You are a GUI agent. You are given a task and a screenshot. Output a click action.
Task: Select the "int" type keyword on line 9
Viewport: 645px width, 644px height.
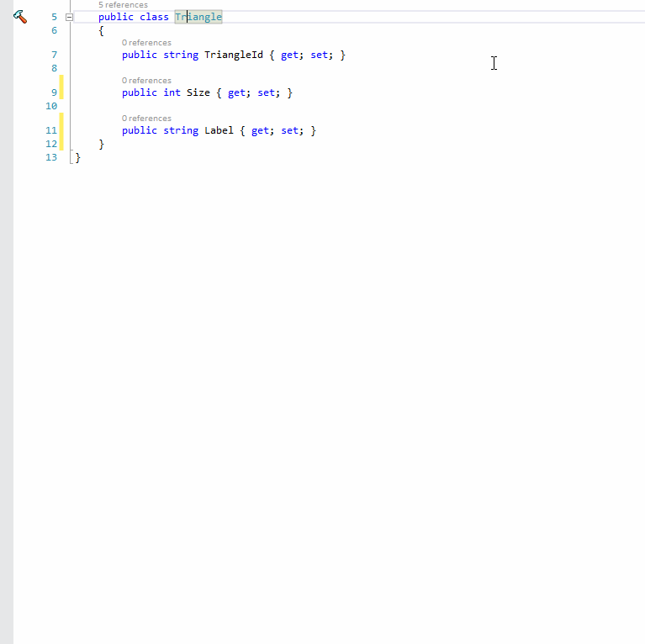(172, 92)
